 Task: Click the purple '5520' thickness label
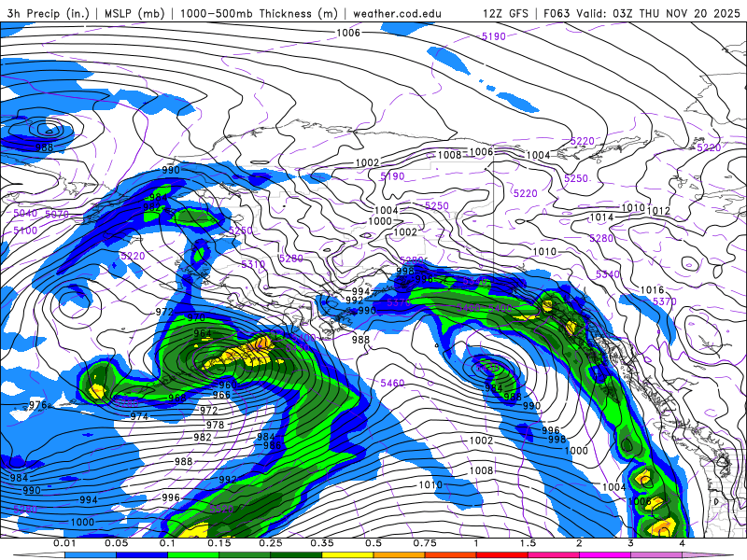pos(221,509)
